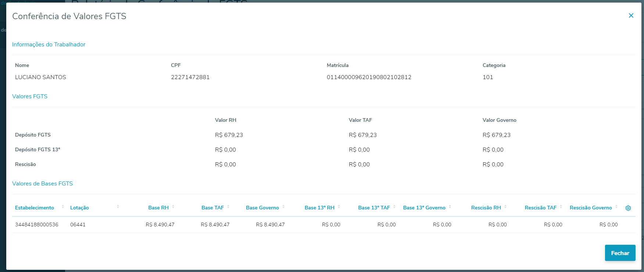
Task: Click the CPF value 22271472881
Action: coord(190,77)
